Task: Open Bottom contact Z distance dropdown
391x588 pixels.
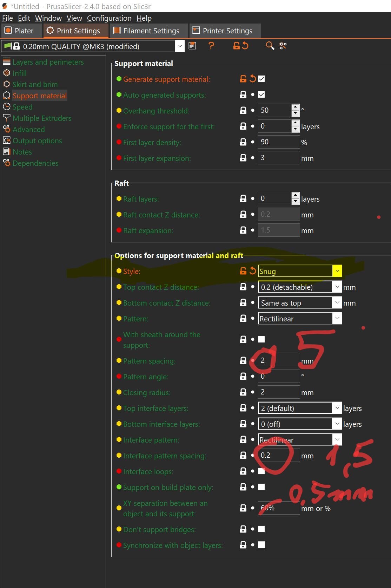Action: pyautogui.click(x=337, y=303)
